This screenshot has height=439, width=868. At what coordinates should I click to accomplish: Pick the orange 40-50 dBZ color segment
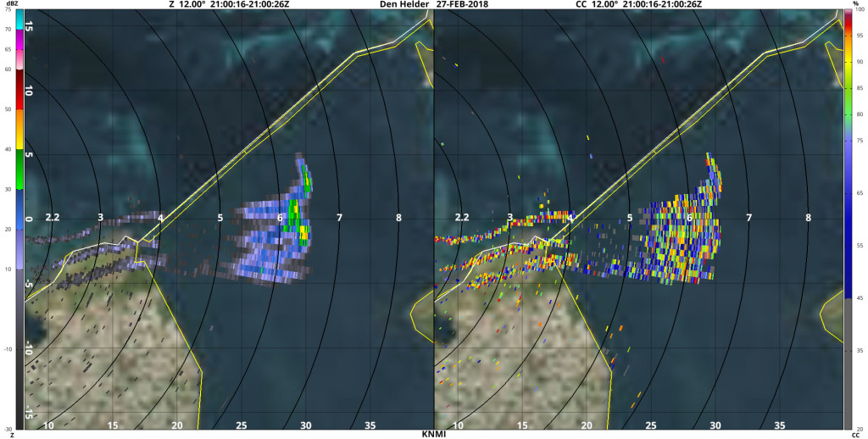pos(19,129)
